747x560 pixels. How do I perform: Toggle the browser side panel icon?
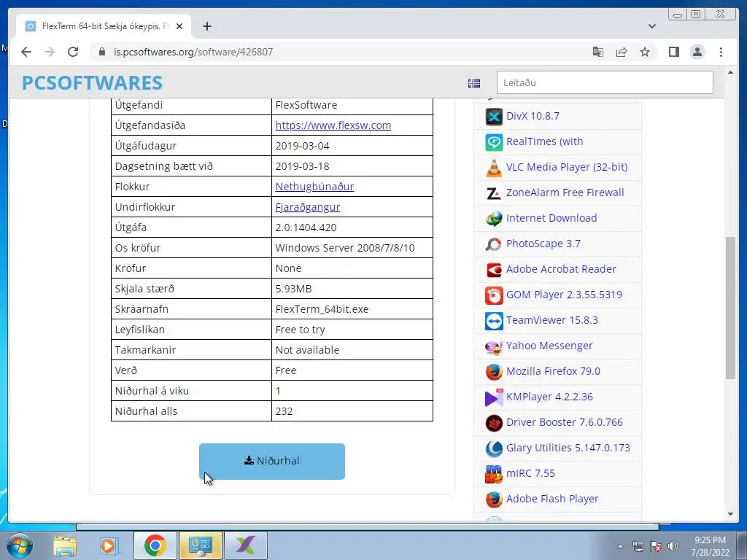point(673,52)
